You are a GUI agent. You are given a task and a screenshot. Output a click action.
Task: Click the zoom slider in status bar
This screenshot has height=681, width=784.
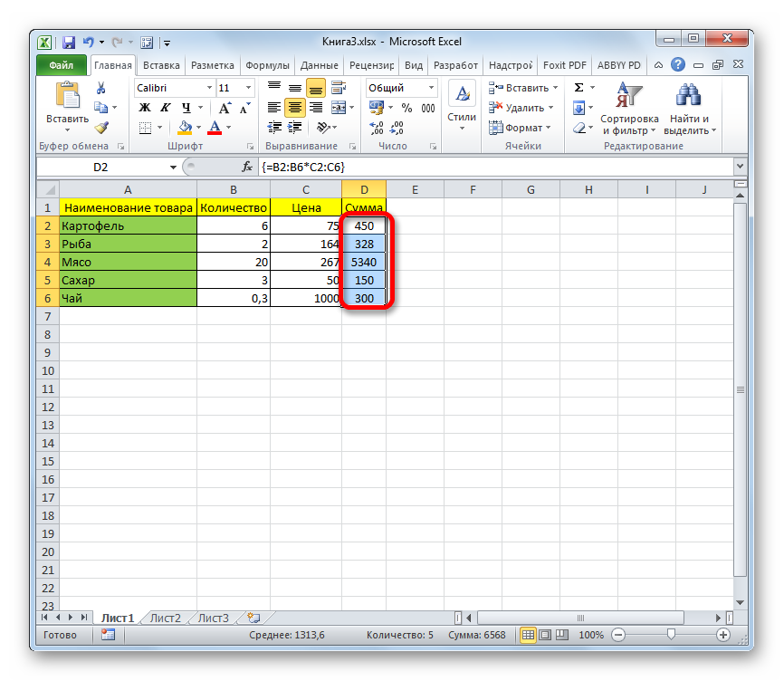[670, 636]
